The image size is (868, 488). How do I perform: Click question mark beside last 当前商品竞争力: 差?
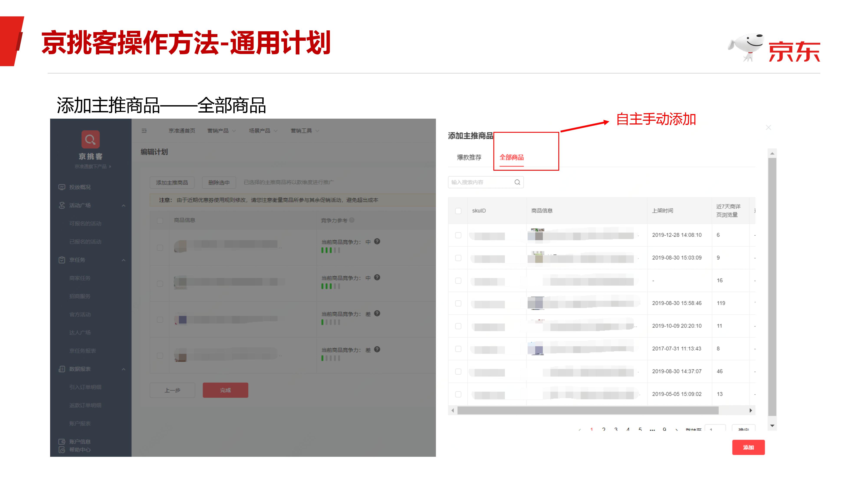point(377,349)
